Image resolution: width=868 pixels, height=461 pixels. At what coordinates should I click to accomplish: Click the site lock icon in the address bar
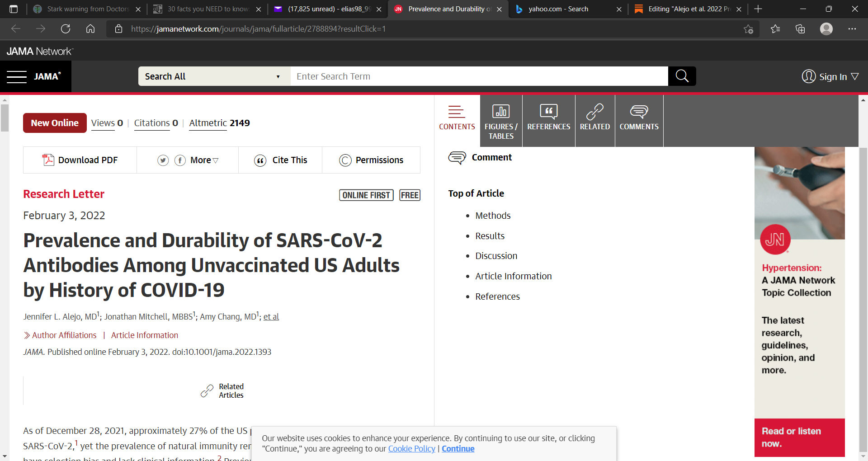pos(119,29)
